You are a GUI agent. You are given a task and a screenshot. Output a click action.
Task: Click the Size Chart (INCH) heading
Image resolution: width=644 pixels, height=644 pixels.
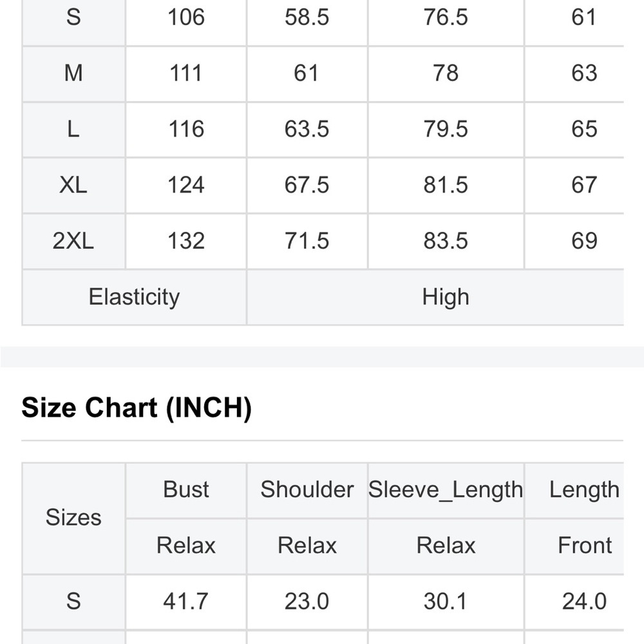(137, 408)
